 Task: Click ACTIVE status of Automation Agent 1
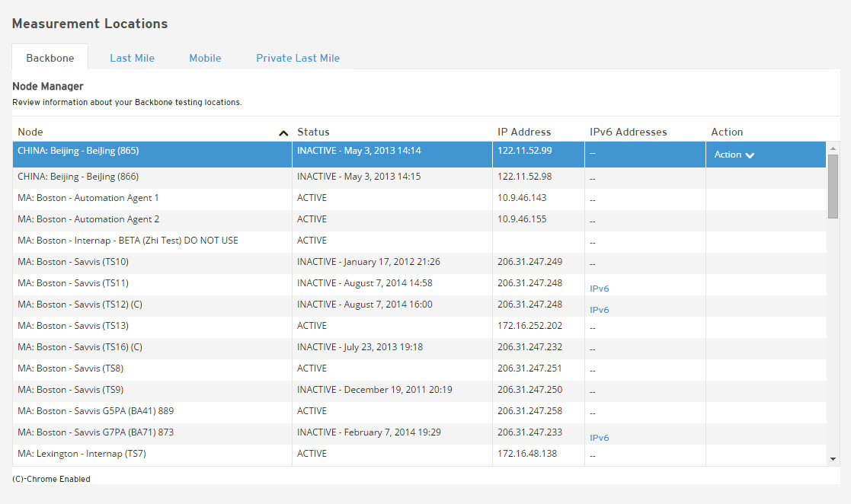[x=312, y=198]
